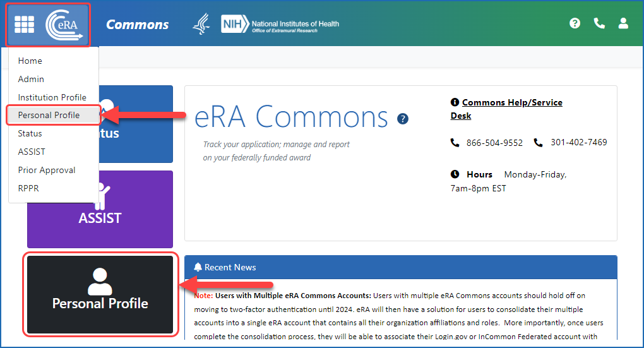Image resolution: width=644 pixels, height=348 pixels.
Task: Click the phone icon beside 866-504-9552
Action: (455, 143)
